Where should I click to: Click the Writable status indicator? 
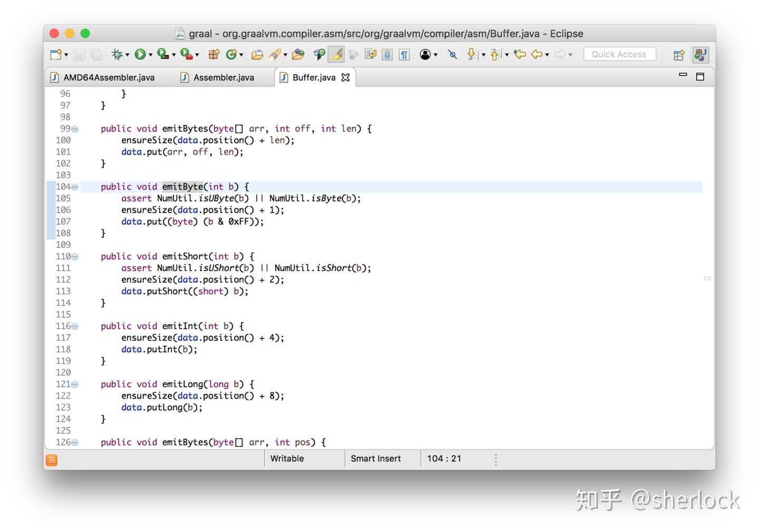287,459
